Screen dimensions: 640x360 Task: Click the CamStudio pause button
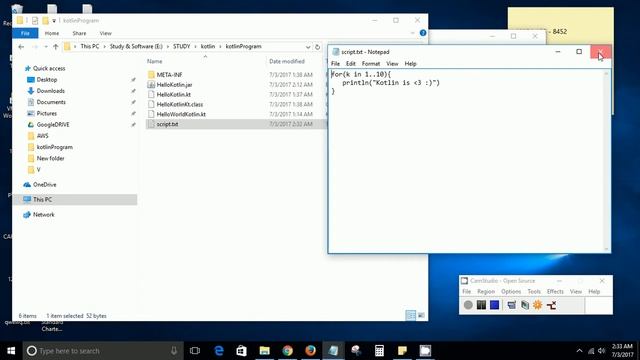[481, 305]
